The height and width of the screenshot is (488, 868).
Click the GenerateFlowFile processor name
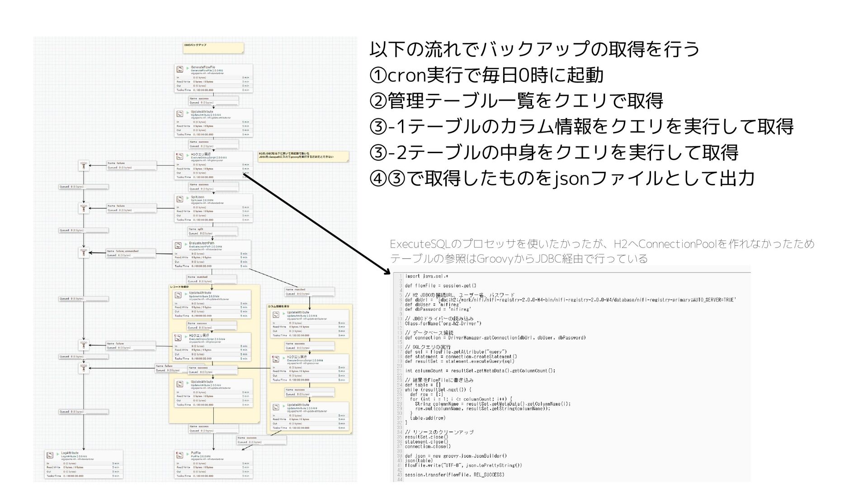tap(203, 67)
